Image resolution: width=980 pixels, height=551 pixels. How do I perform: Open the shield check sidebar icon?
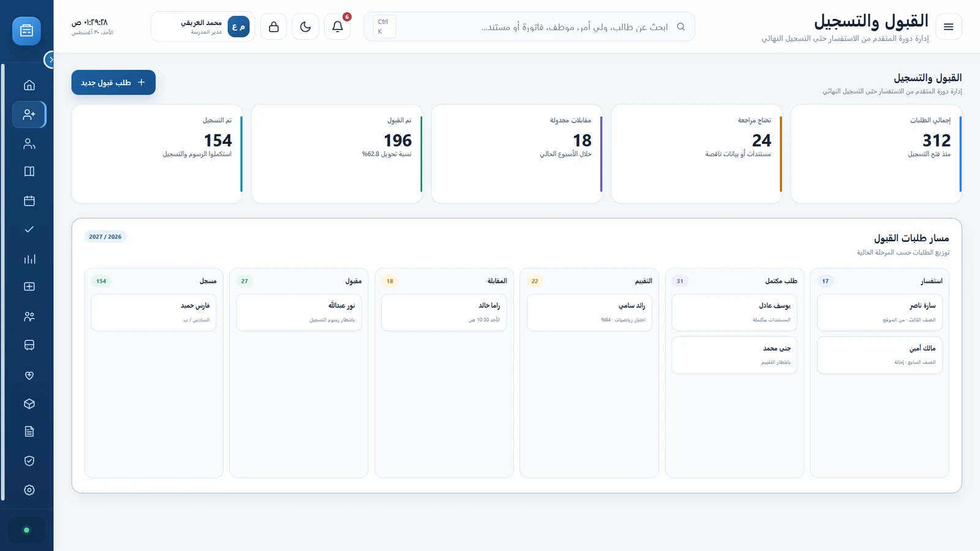[x=29, y=461]
